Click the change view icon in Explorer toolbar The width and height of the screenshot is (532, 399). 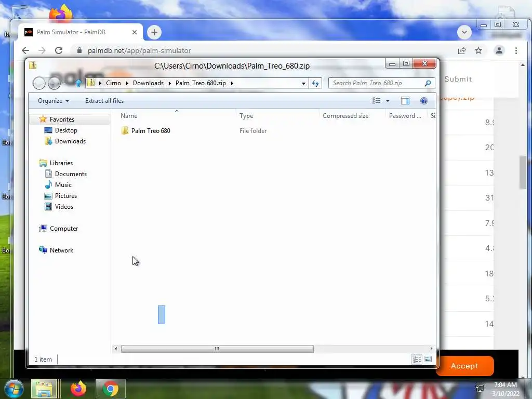click(376, 101)
